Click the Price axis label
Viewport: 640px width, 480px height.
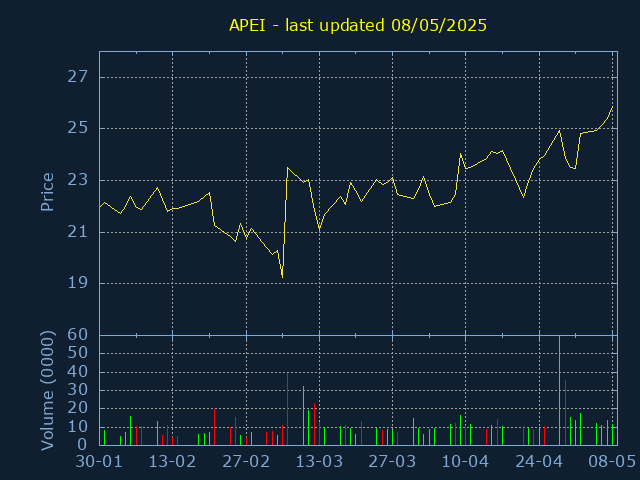(47, 192)
